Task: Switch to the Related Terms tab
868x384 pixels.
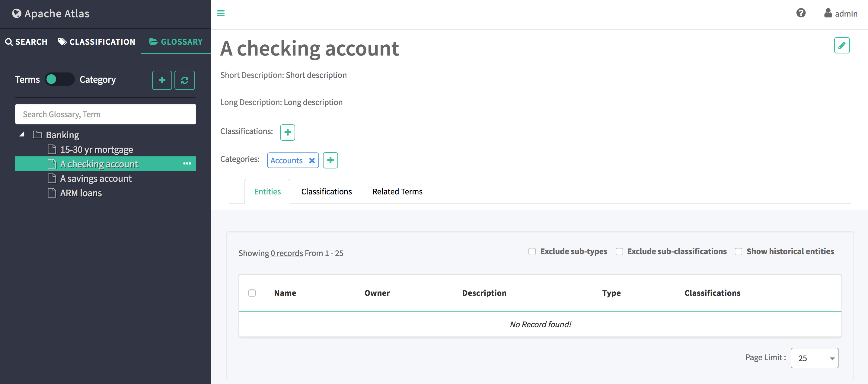Action: (397, 191)
